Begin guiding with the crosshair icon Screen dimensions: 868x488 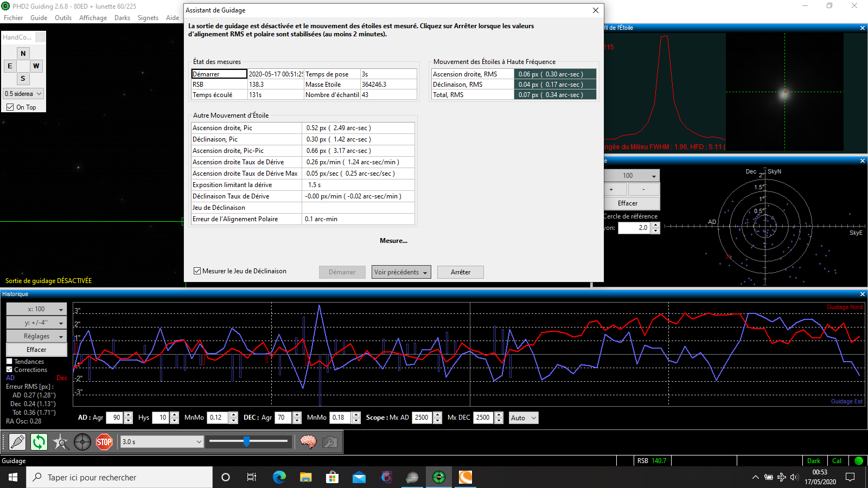pos(82,442)
